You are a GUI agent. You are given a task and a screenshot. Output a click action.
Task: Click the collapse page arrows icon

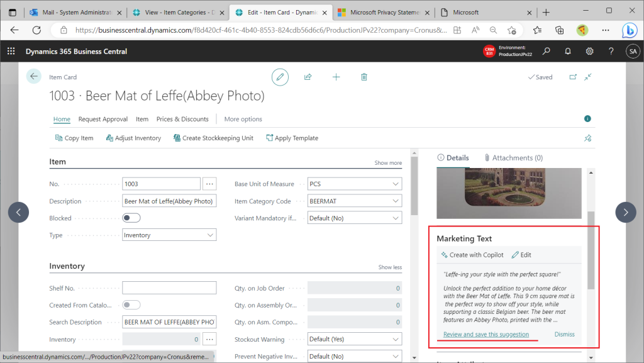click(x=588, y=77)
